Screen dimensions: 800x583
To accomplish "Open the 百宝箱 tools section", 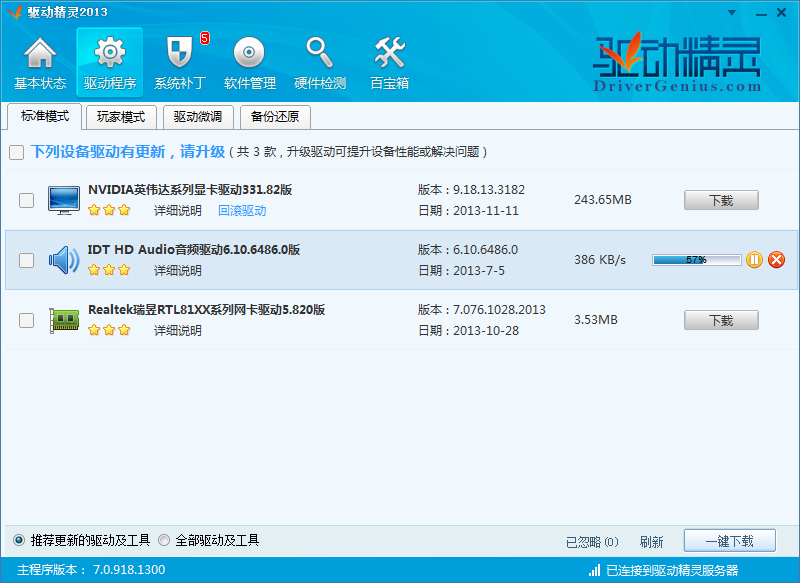I will coord(389,63).
